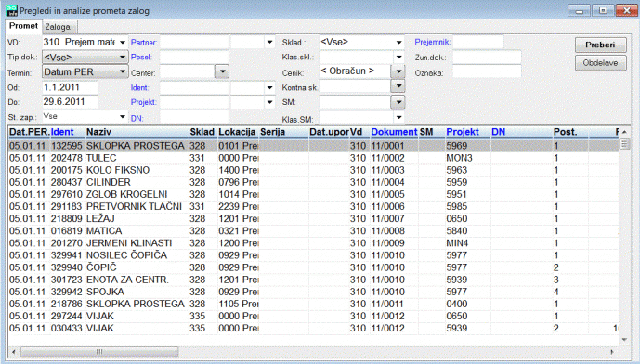Select row SKLOPKA PROSTEGA ident 132595
Viewport: 640px width, 364px height.
313,146
